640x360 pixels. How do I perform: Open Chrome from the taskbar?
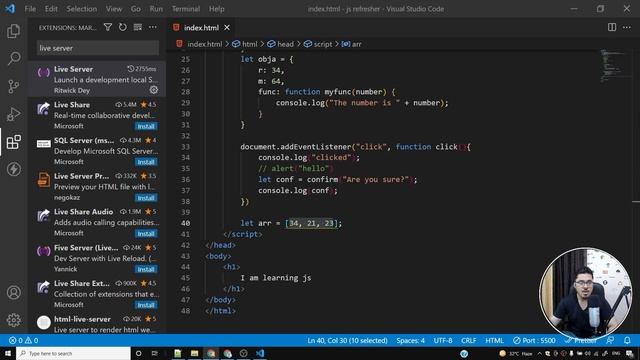click(211, 353)
